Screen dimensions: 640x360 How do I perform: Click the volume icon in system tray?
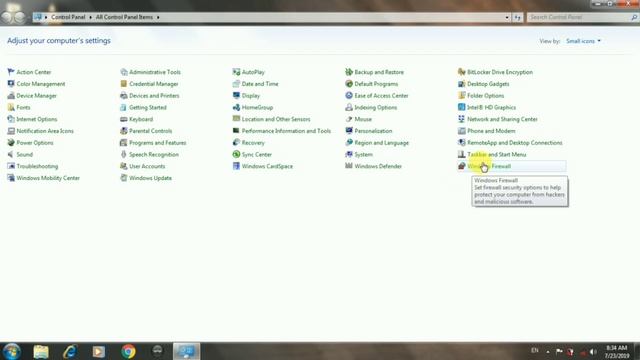[593, 351]
